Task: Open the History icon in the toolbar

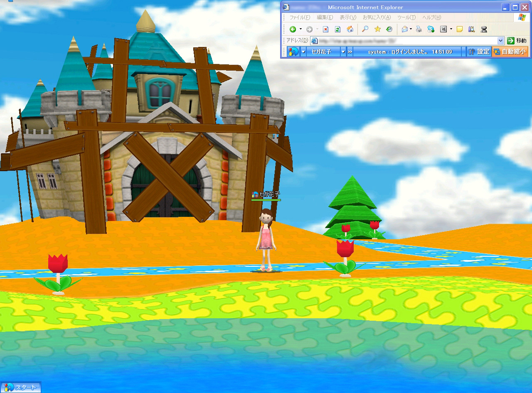Action: (x=389, y=29)
